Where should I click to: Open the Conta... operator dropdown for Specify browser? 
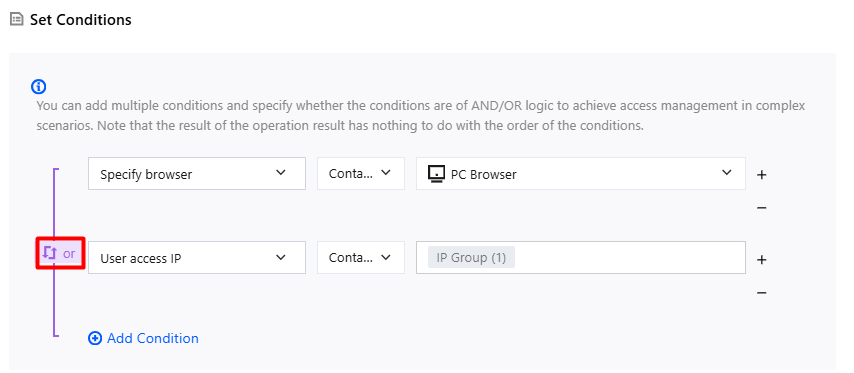[x=361, y=174]
